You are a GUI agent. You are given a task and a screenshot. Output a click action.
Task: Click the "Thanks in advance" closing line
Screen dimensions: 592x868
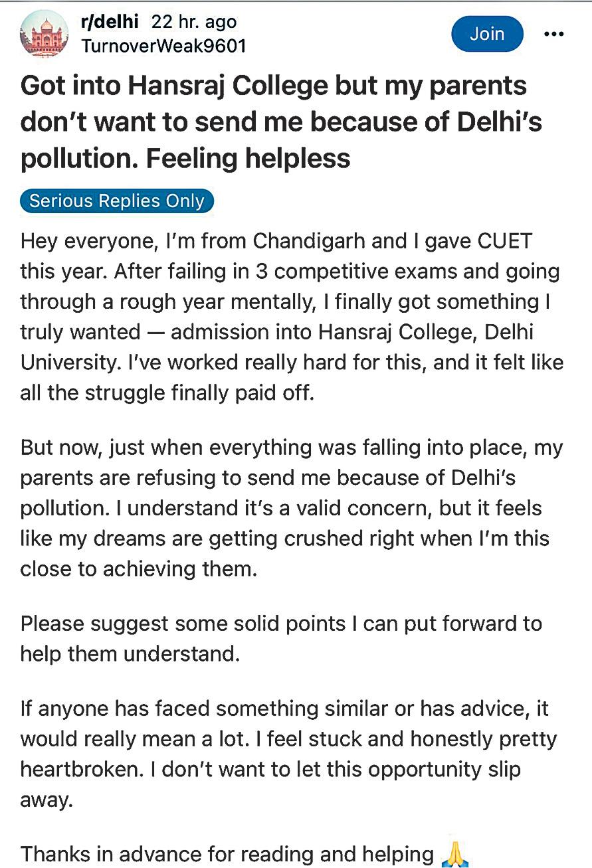point(226,853)
